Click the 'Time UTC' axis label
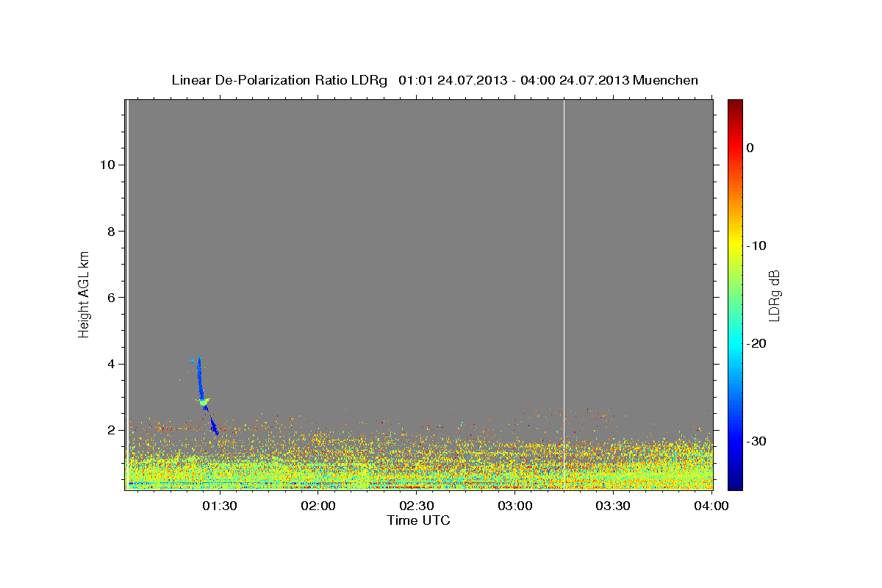Viewport: 882px width, 588px height. (418, 520)
